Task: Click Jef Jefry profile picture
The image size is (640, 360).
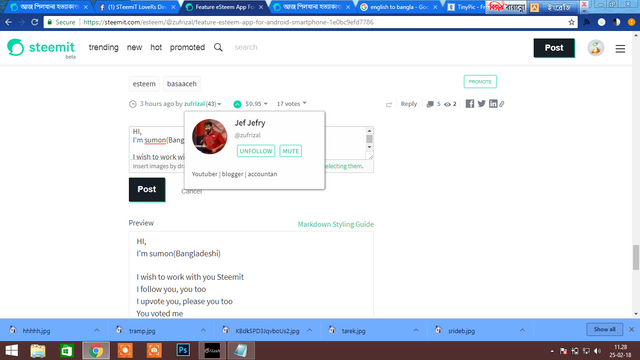Action: 210,137
